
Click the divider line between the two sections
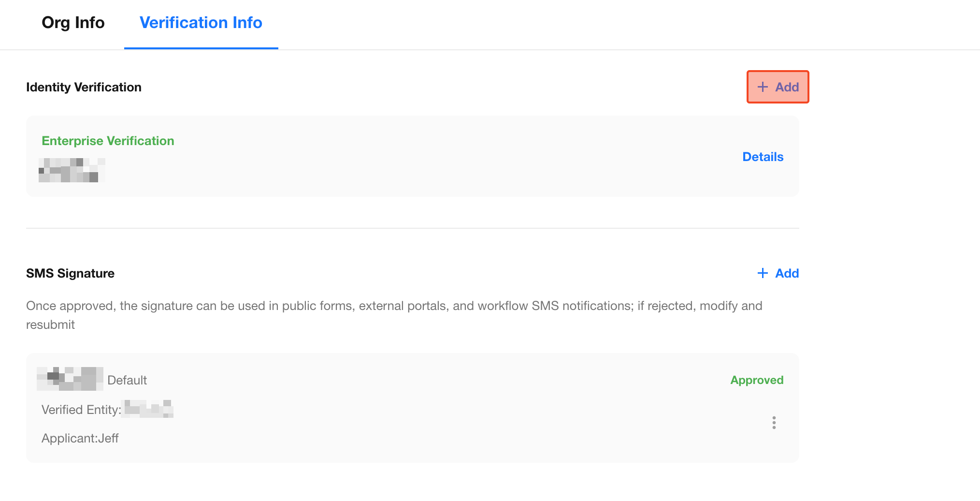(x=412, y=228)
